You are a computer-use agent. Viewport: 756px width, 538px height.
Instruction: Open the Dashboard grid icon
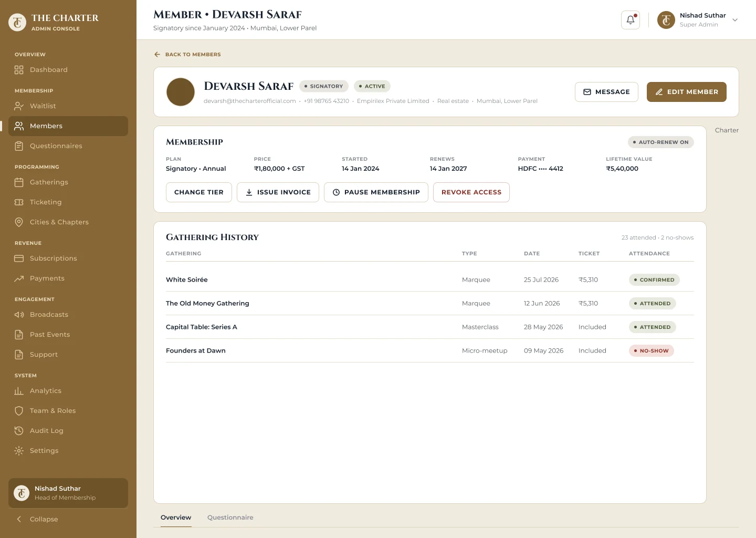point(19,70)
